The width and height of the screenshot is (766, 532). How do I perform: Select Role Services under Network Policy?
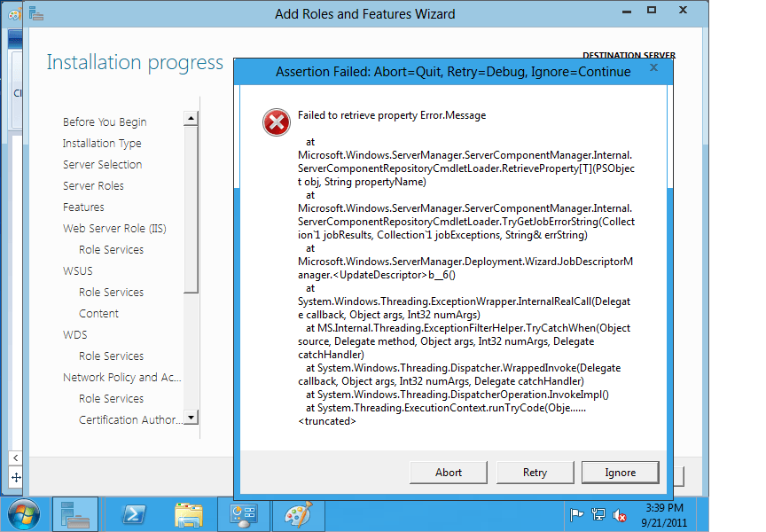point(112,399)
